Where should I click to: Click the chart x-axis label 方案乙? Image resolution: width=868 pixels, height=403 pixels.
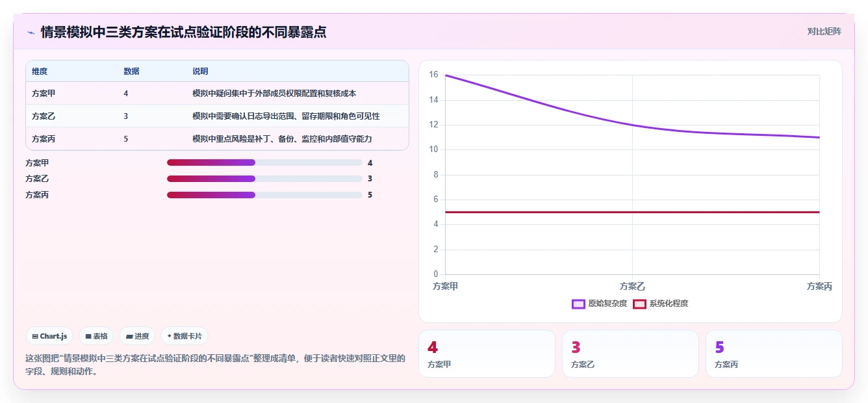point(632,286)
